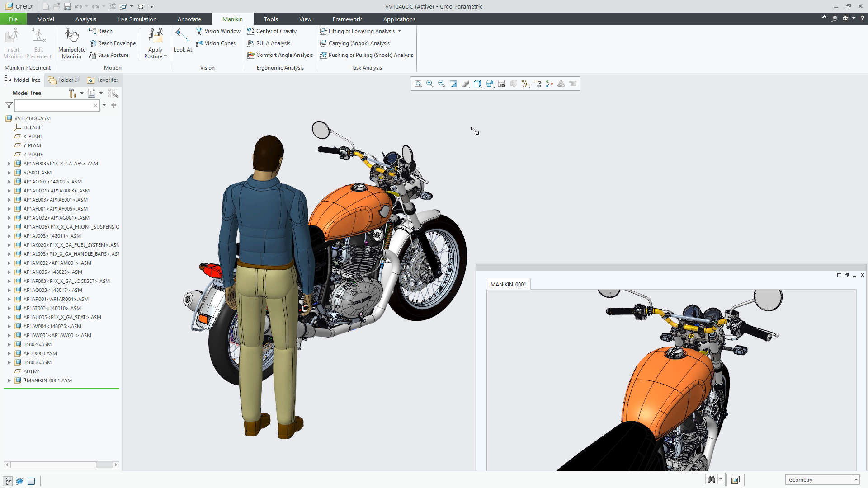The width and height of the screenshot is (868, 488).
Task: Switch to the Annotate tab
Action: [189, 19]
